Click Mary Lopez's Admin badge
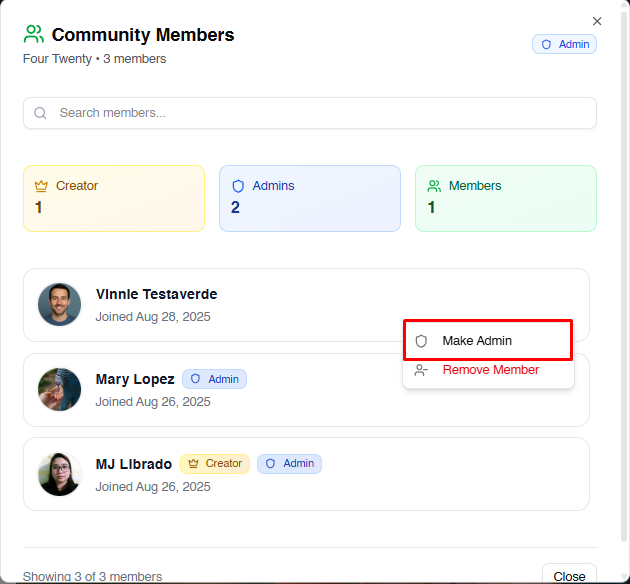Viewport: 630px width, 584px height. pyautogui.click(x=214, y=379)
